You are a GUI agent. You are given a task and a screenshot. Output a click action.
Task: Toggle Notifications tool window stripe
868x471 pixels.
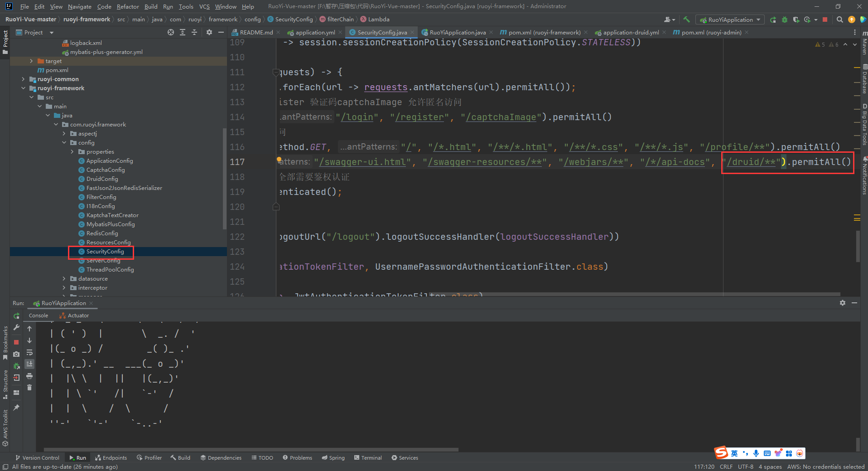tap(864, 176)
